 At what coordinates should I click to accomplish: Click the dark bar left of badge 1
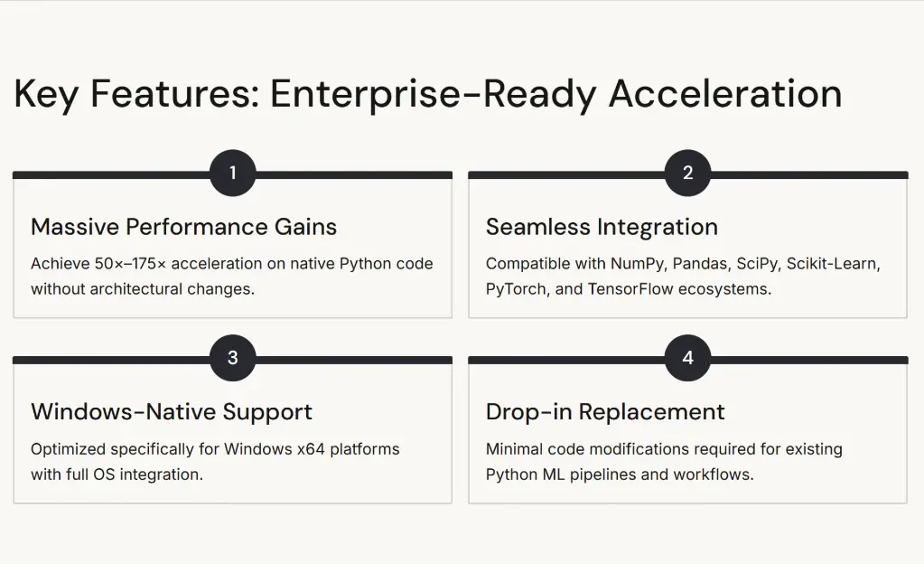click(110, 174)
